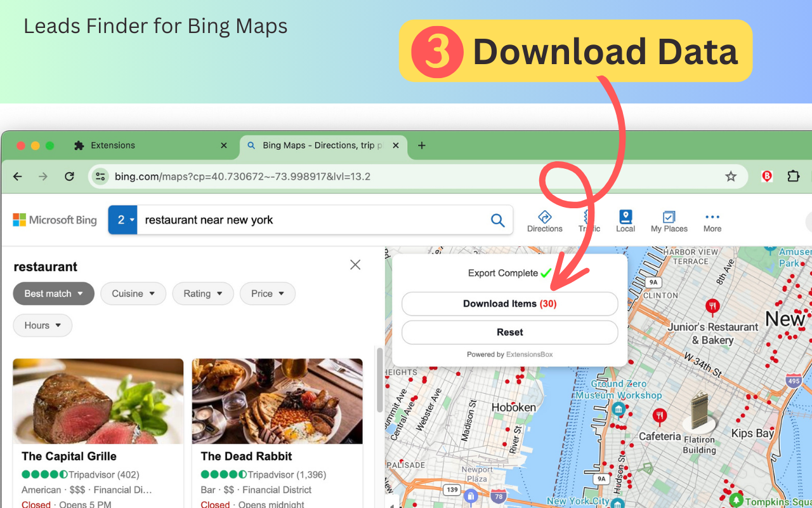Click the Hoboken map label
The image size is (812, 508).
(x=514, y=407)
